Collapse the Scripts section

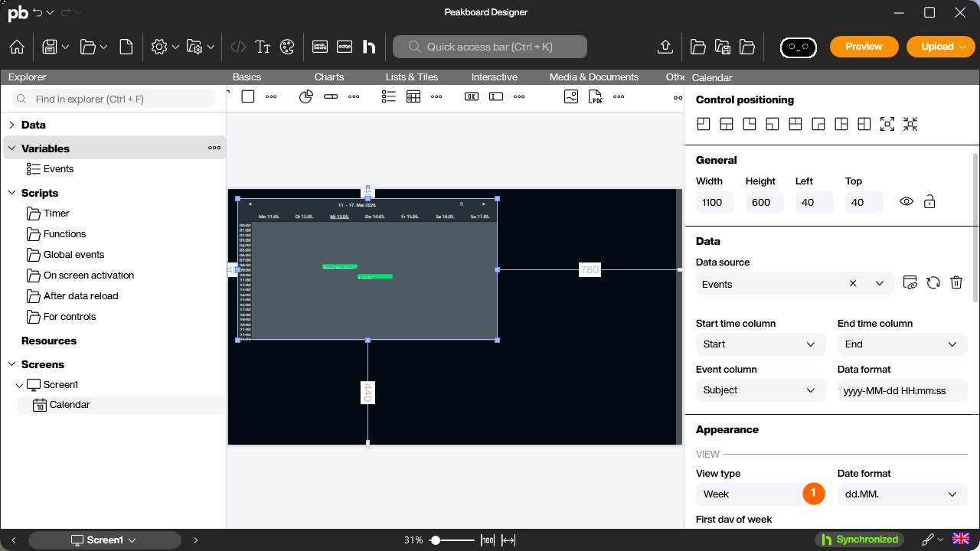pyautogui.click(x=11, y=193)
